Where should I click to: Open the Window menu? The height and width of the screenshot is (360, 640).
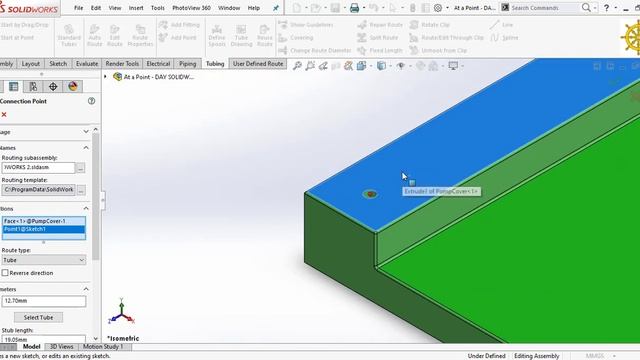(229, 8)
